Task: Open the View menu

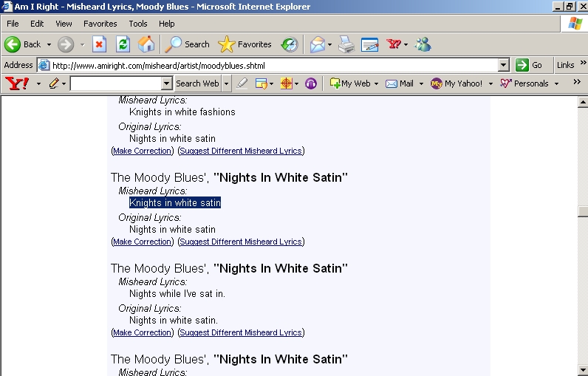Action: 64,24
